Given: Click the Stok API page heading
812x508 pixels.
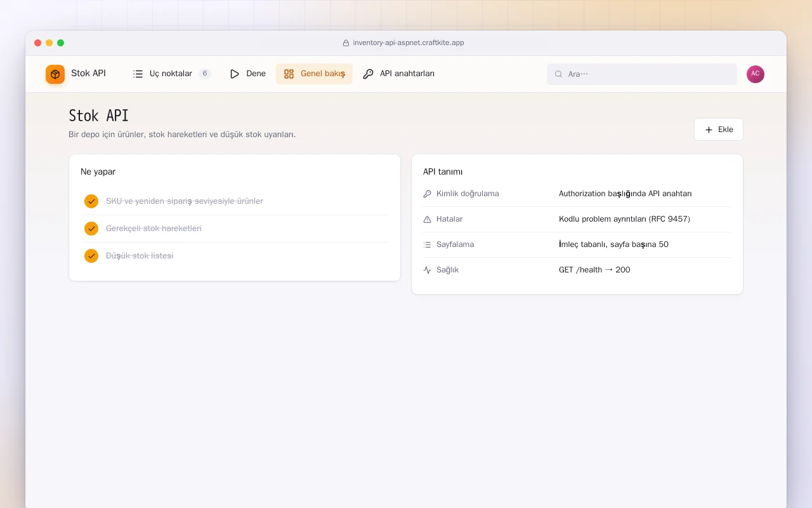Looking at the screenshot, I should [98, 116].
